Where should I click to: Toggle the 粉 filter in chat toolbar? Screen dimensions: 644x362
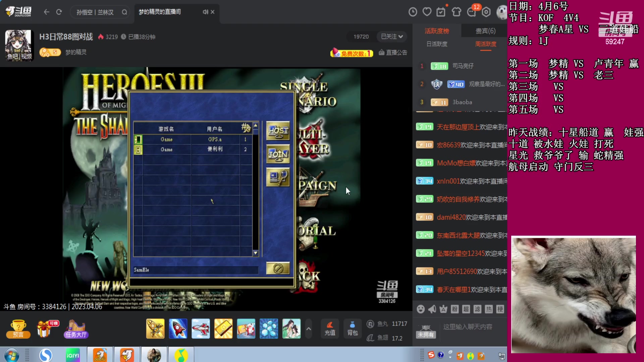455,309
